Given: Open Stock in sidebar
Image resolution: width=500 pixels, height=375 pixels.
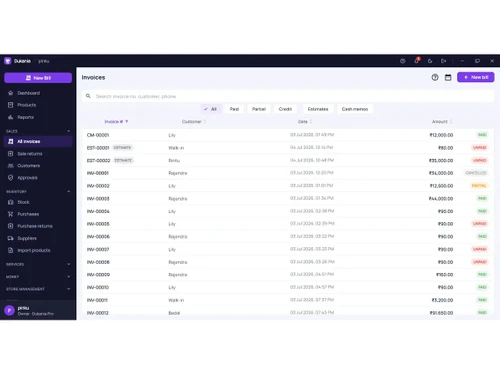Looking at the screenshot, I should click(x=38, y=202).
